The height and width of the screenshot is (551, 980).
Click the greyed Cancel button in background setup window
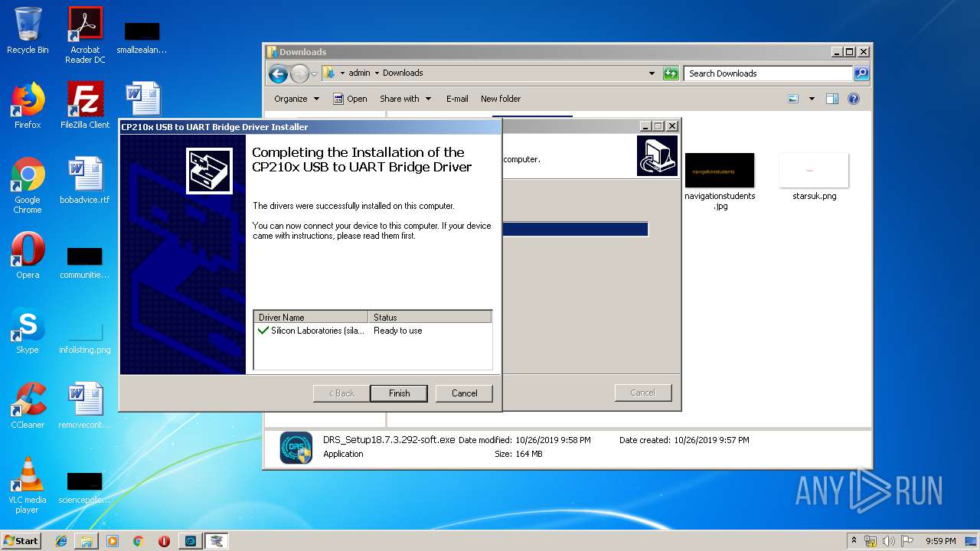(x=642, y=393)
